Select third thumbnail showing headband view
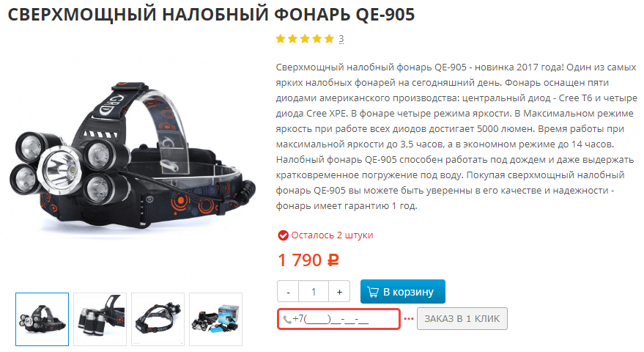 tap(158, 319)
